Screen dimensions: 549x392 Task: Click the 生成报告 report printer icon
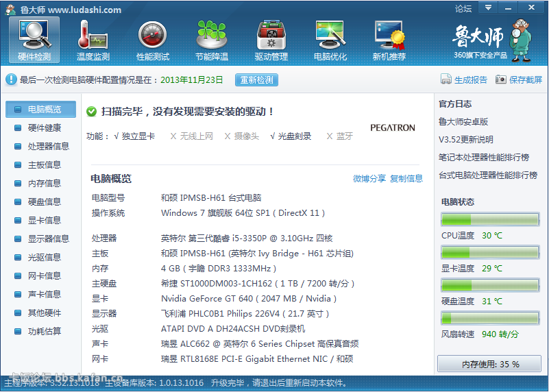pos(446,79)
